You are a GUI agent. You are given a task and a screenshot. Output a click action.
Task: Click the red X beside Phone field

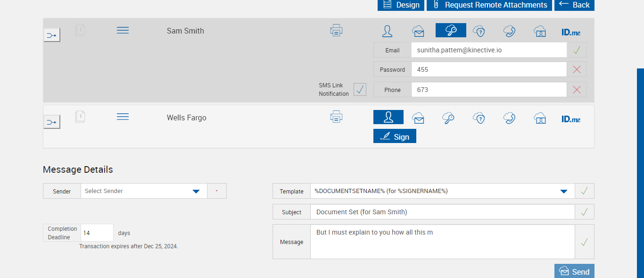[x=577, y=90]
